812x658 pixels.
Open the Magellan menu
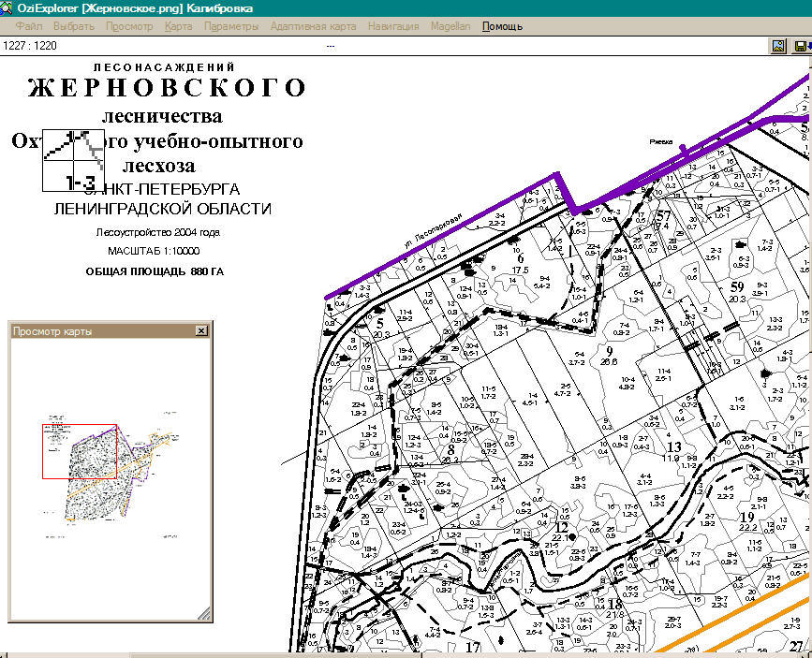click(x=450, y=26)
